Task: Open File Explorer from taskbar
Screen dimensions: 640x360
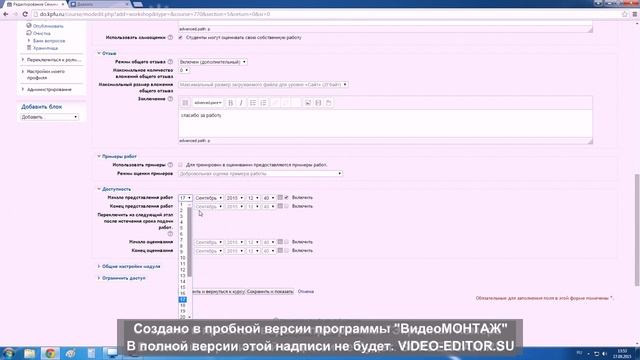Action: (29, 353)
